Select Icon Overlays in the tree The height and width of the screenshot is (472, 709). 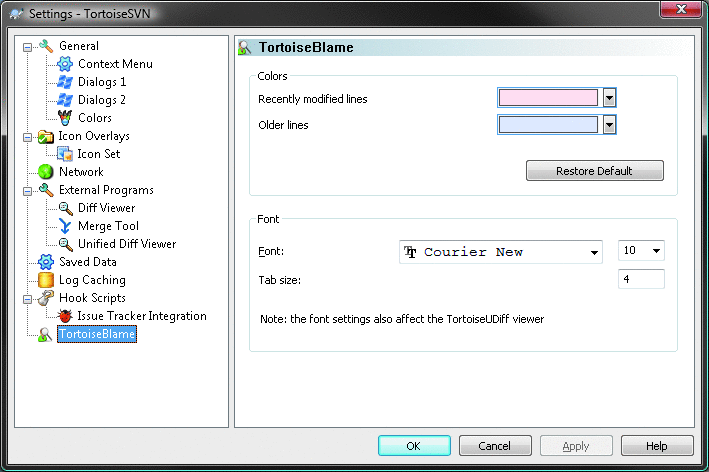point(94,136)
